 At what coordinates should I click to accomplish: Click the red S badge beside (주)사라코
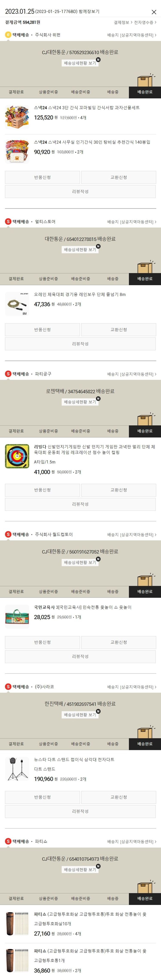click(x=8, y=687)
